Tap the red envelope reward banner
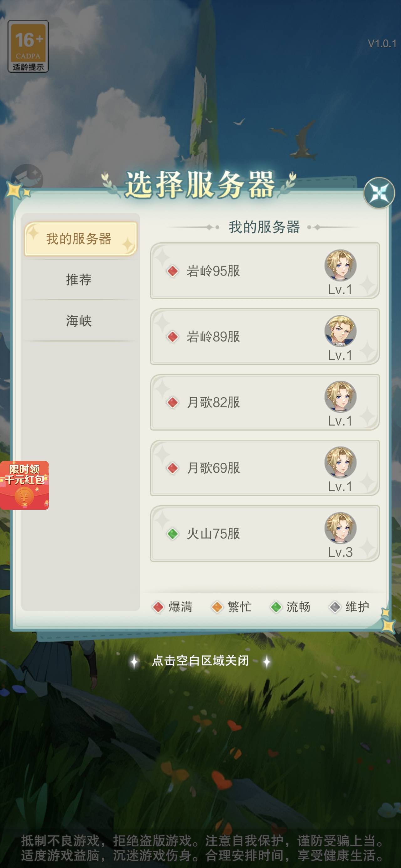 click(x=24, y=485)
